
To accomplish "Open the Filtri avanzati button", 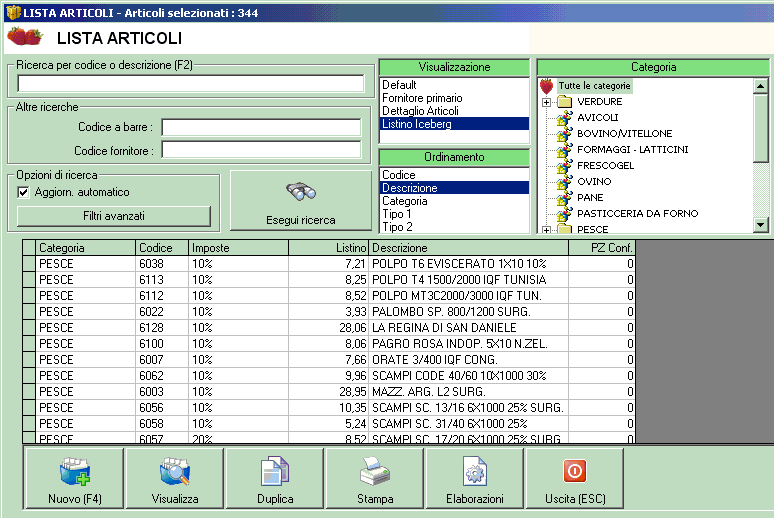I will [x=114, y=216].
